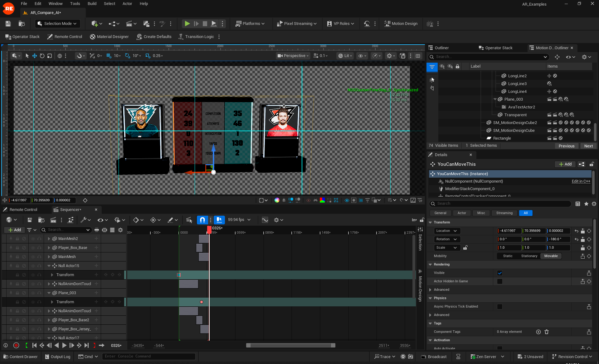Toggle the Visible checkbox under Rendering
The image size is (599, 364).
[x=500, y=273]
